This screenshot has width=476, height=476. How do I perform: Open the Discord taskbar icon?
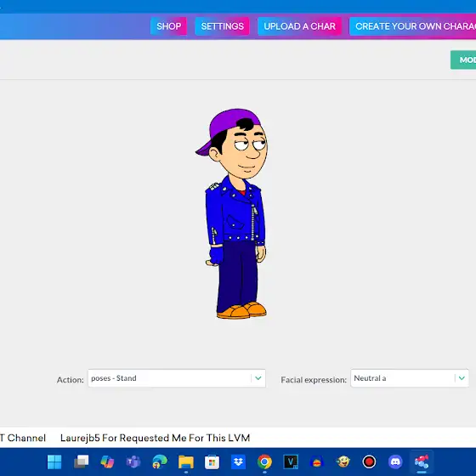coord(395,462)
